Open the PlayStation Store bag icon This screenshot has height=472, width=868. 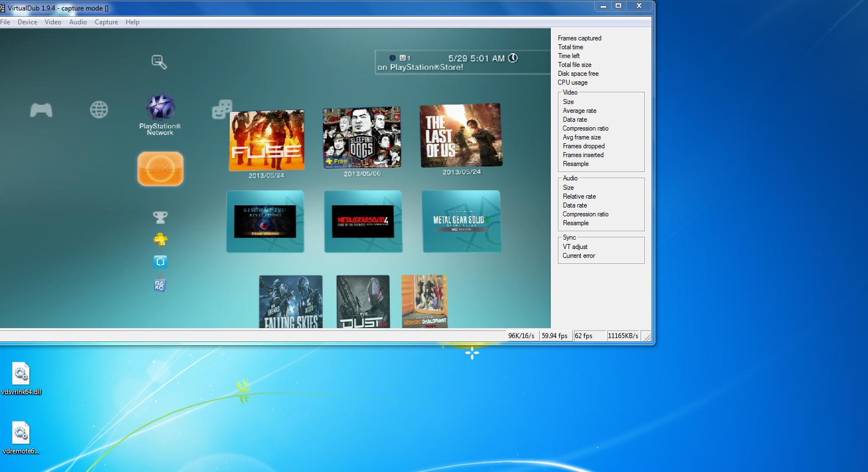tap(159, 284)
